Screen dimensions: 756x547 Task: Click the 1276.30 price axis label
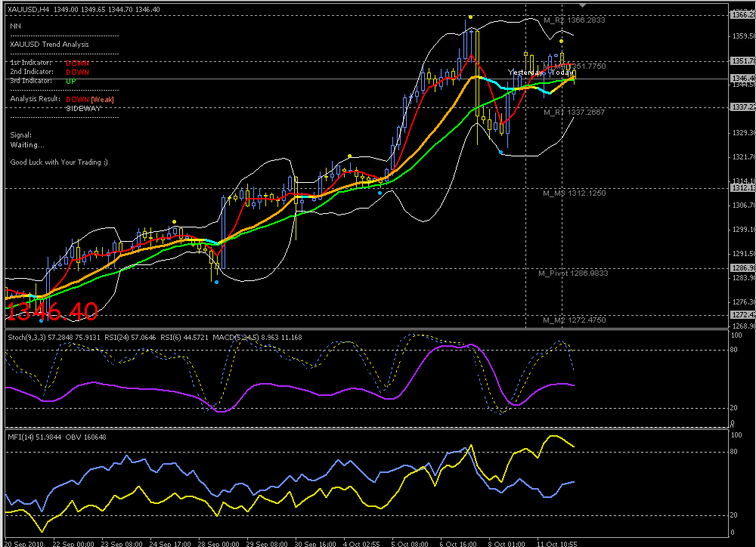point(743,302)
